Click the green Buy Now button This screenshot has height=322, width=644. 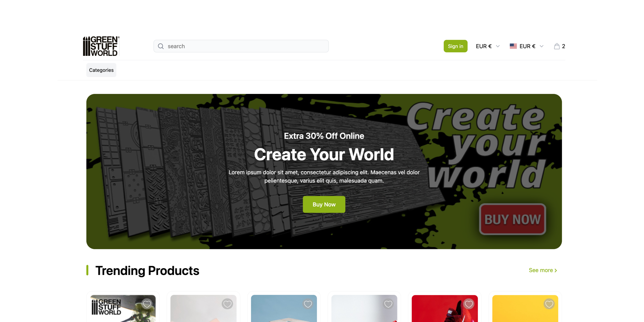324,204
